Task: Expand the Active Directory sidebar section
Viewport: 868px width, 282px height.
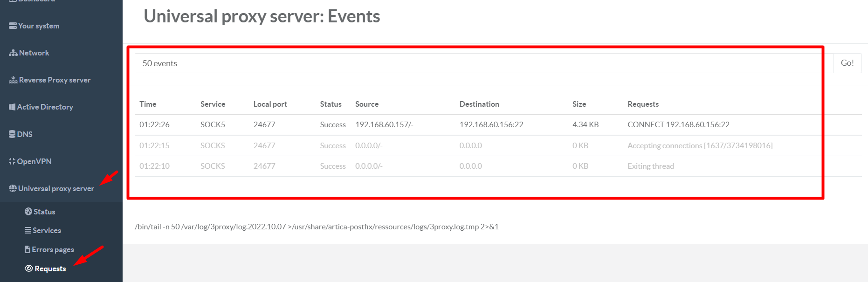Action: click(x=45, y=107)
